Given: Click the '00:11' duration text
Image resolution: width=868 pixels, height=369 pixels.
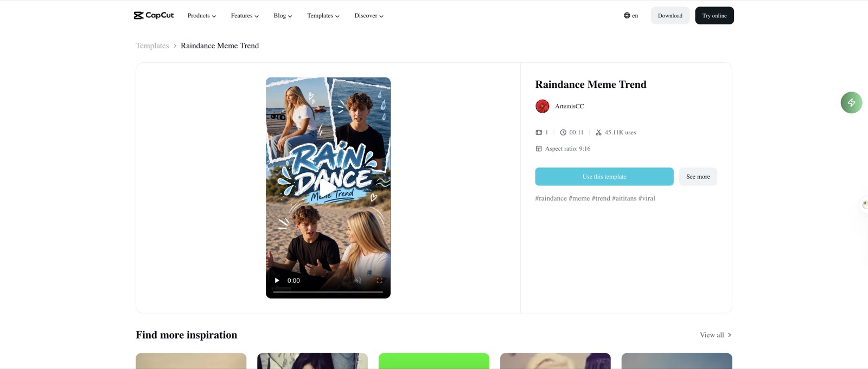Looking at the screenshot, I should 576,132.
